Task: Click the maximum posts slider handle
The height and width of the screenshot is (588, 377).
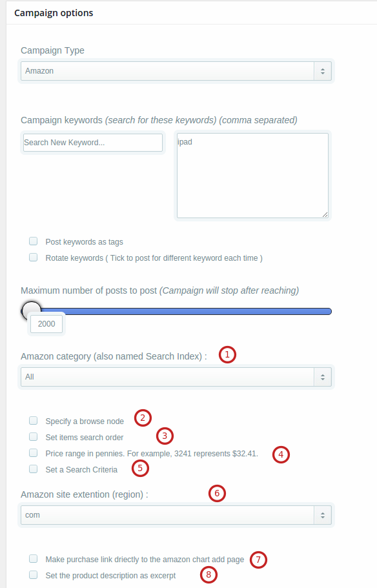Action: tap(32, 310)
